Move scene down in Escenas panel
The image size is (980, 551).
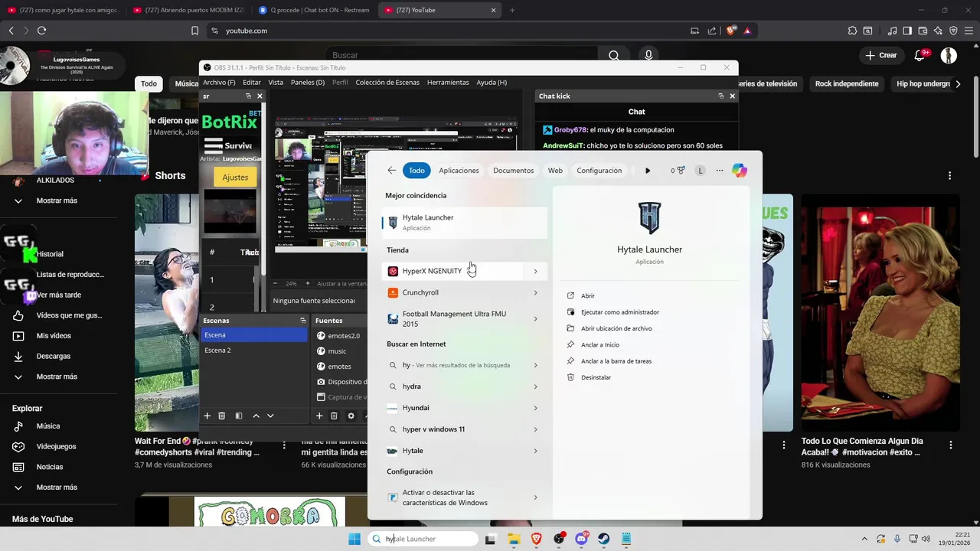point(270,416)
